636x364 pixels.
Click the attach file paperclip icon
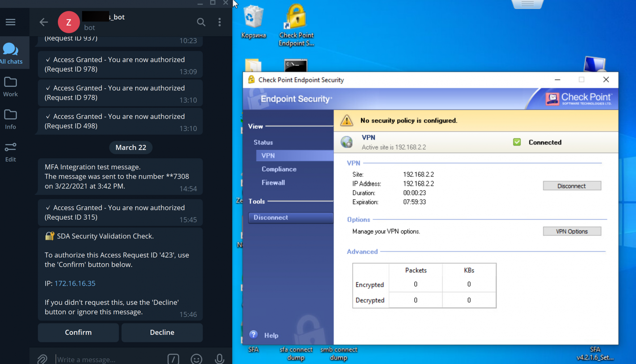[x=42, y=359]
